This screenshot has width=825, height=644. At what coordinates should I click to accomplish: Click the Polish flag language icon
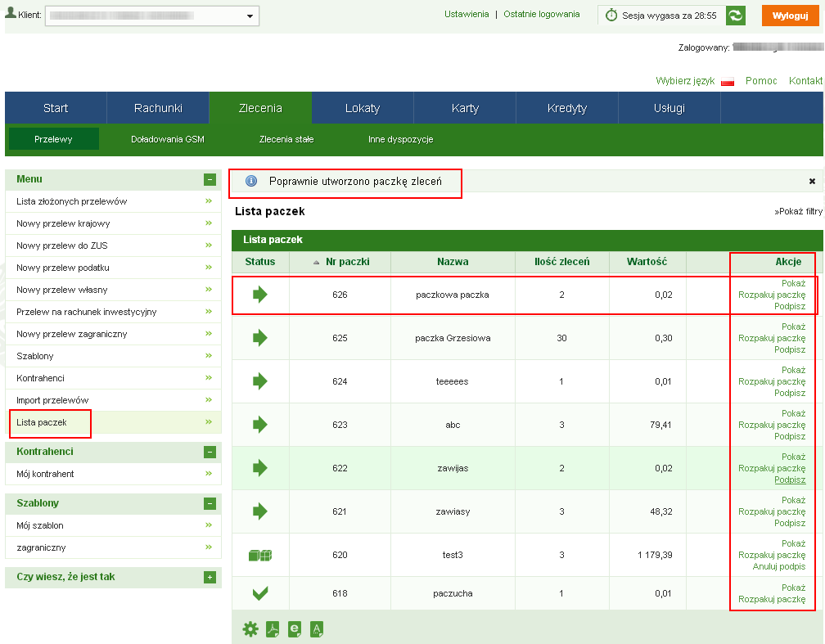(728, 82)
